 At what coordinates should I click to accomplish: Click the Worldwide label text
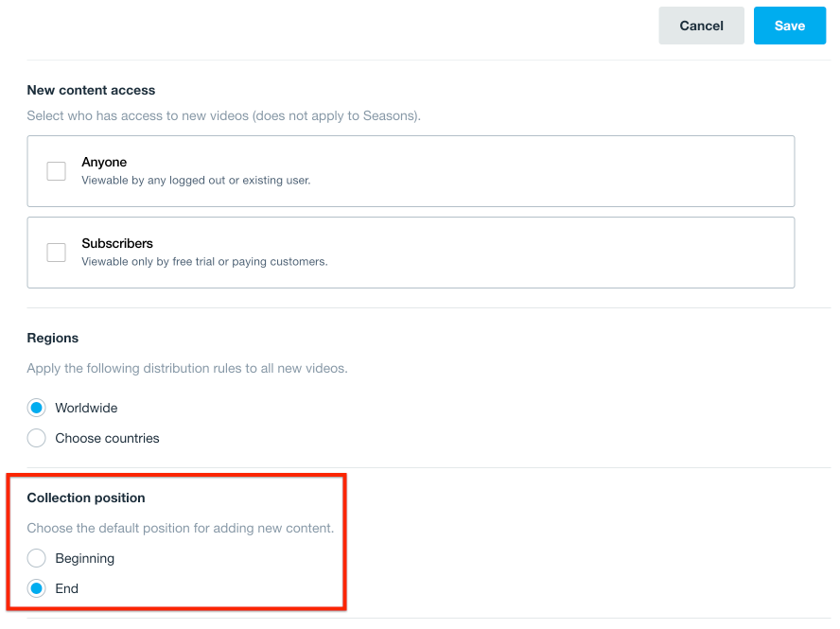[x=86, y=408]
